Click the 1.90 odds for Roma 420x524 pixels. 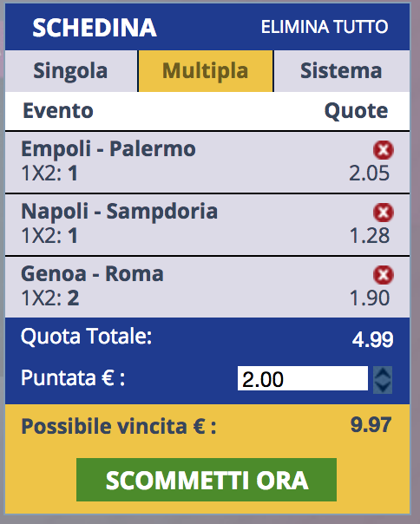(x=369, y=298)
